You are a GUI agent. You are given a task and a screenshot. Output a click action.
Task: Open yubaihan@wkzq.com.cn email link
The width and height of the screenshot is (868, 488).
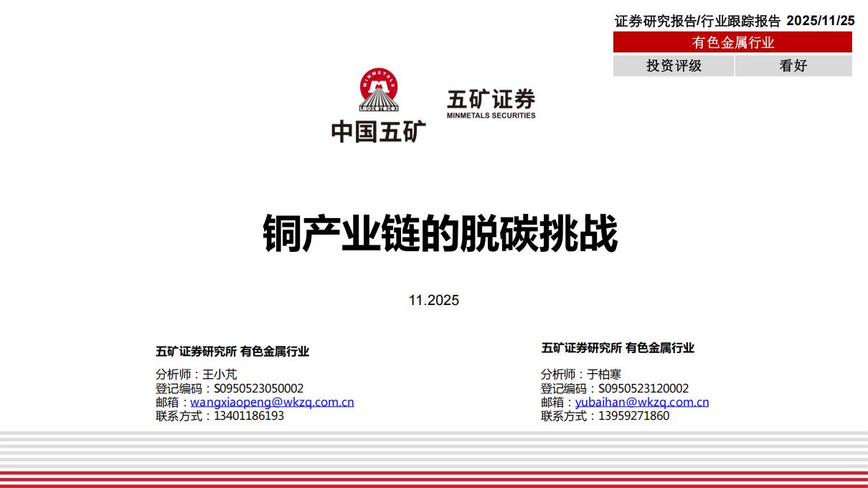[642, 402]
